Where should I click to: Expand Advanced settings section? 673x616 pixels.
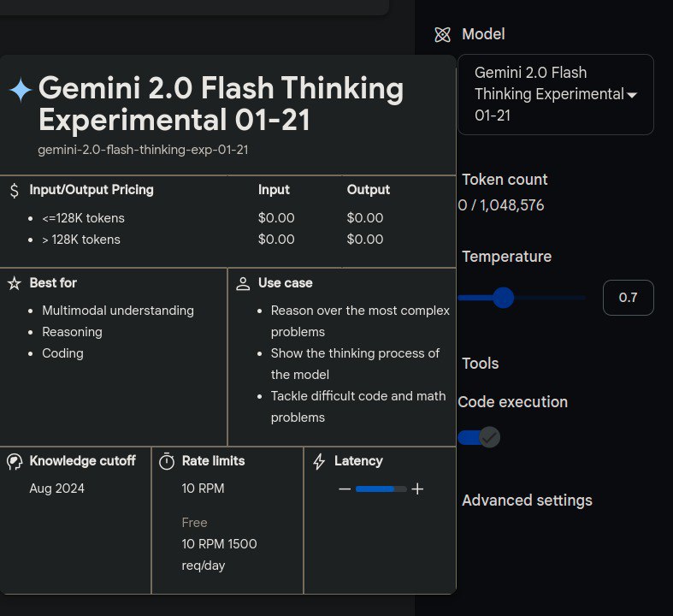(x=527, y=500)
